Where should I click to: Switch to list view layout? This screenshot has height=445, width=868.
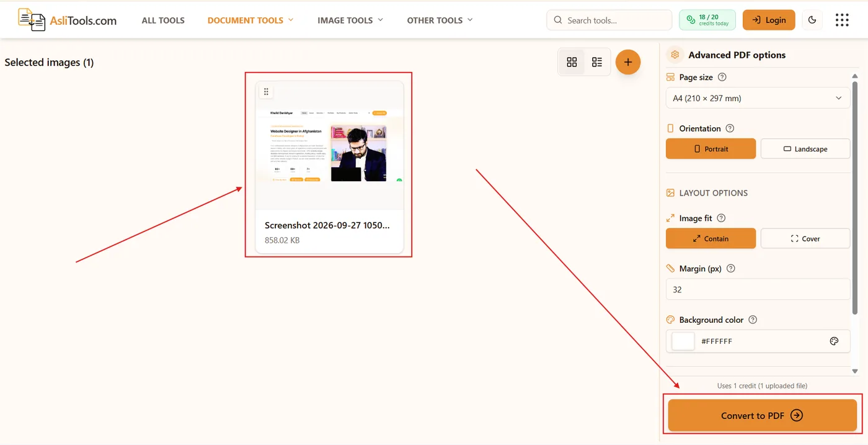pos(597,62)
